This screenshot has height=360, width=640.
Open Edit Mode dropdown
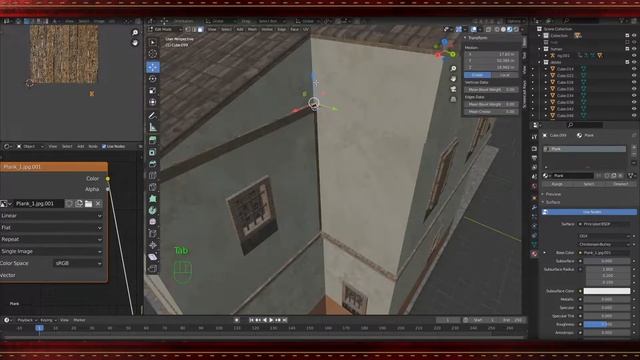[x=166, y=29]
